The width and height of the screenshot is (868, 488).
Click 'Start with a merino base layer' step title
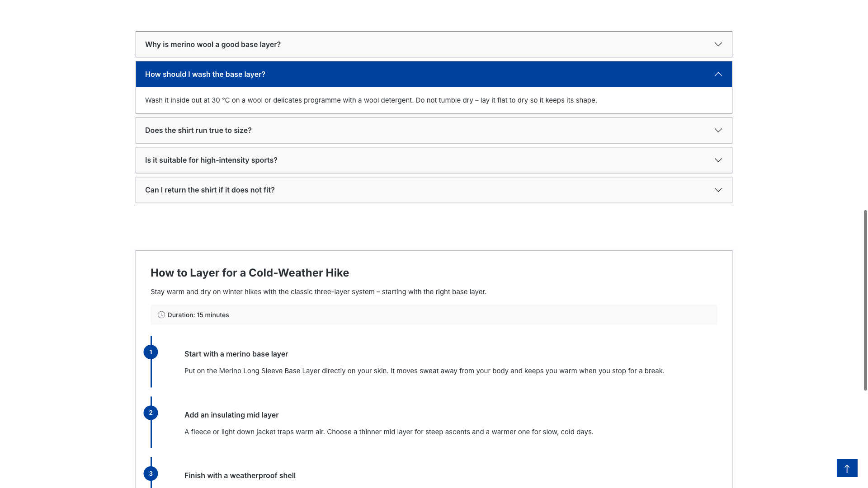tap(236, 354)
